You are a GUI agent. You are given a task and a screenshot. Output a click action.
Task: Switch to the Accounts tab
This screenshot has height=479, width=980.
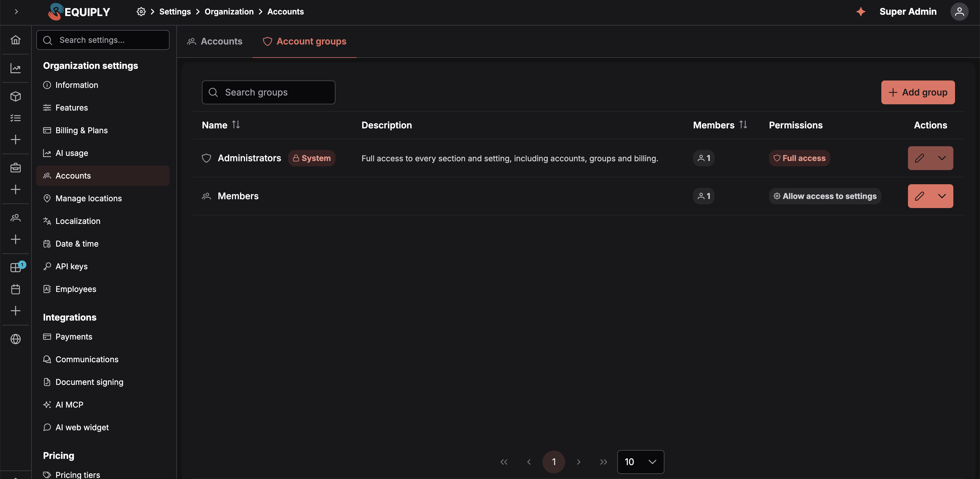215,41
